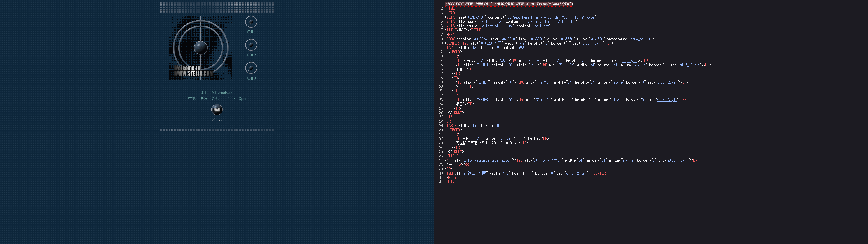Click メール</A><BR> on source line 38
The height and width of the screenshot is (244, 868).
click(458, 165)
